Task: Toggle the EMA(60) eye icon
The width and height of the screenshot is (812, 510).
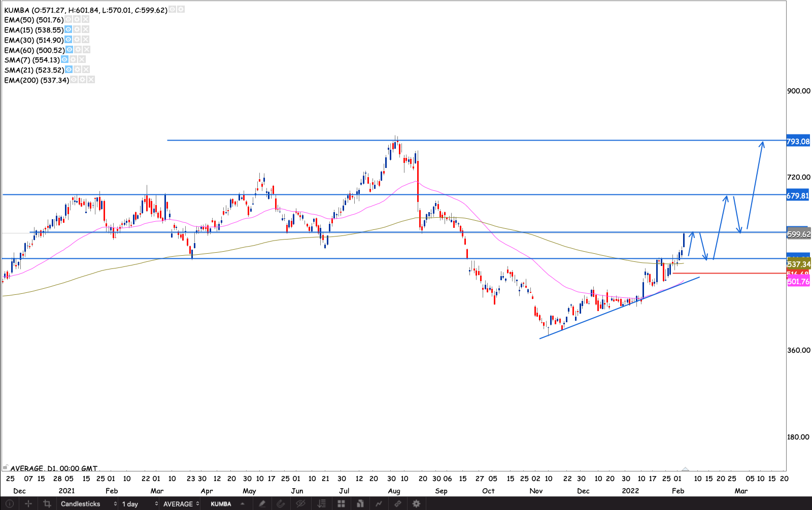Action: 70,50
